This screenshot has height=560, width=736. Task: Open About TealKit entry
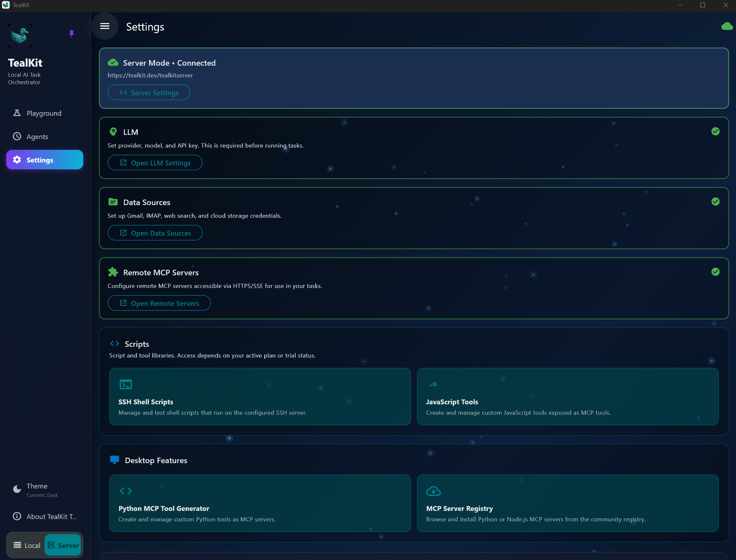[x=45, y=516]
